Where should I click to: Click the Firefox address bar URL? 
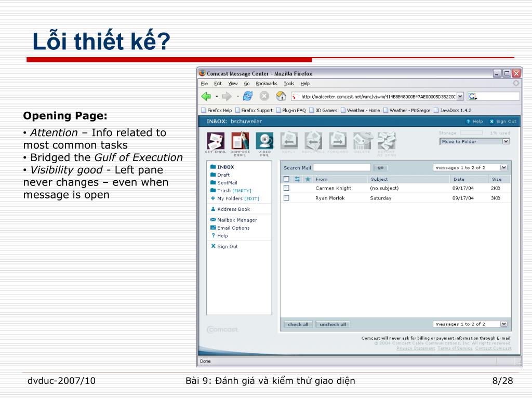378,97
